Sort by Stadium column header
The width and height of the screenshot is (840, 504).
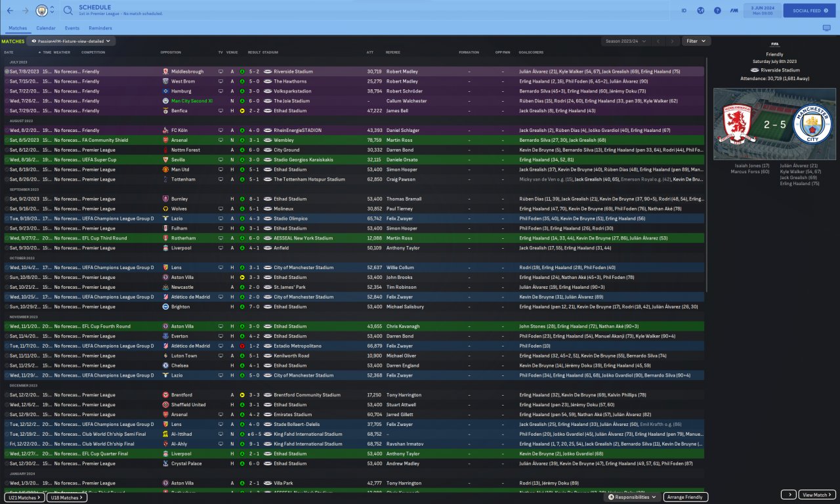270,52
